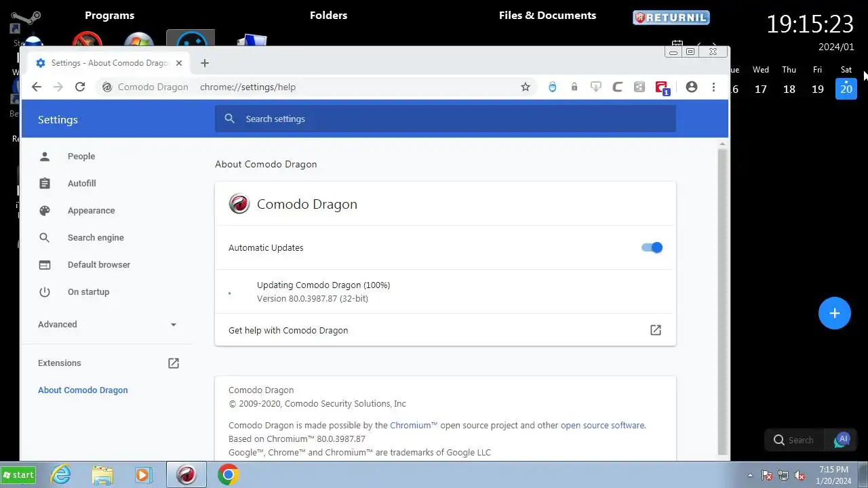Select Wednesday 17 on the desktop calendar

point(761,89)
